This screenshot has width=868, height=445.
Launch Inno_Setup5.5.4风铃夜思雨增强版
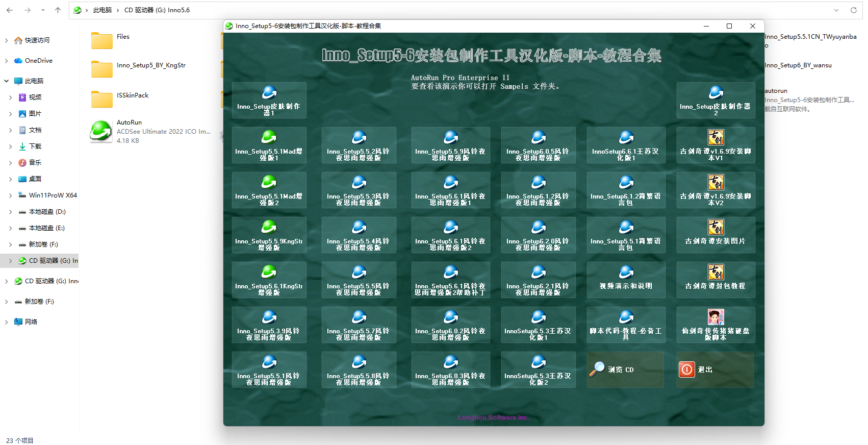tap(359, 235)
